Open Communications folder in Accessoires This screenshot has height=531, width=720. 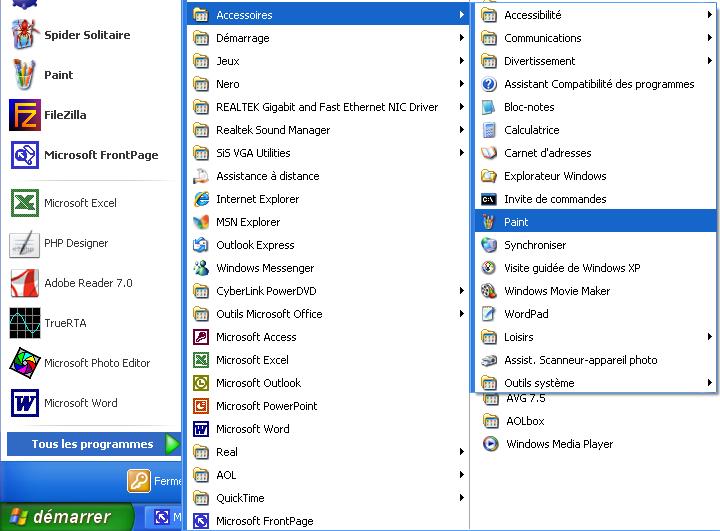pyautogui.click(x=596, y=38)
